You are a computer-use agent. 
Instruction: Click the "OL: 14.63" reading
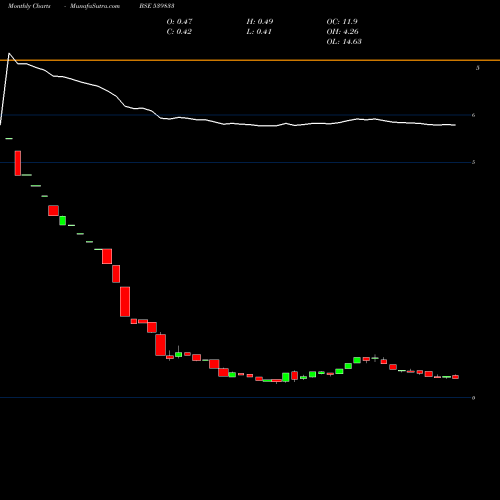coord(344,42)
